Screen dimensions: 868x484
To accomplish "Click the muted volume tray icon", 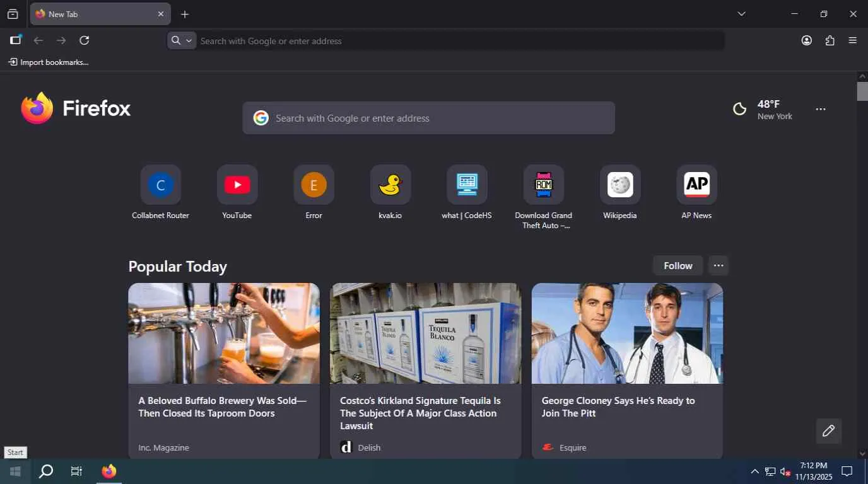I will [785, 471].
